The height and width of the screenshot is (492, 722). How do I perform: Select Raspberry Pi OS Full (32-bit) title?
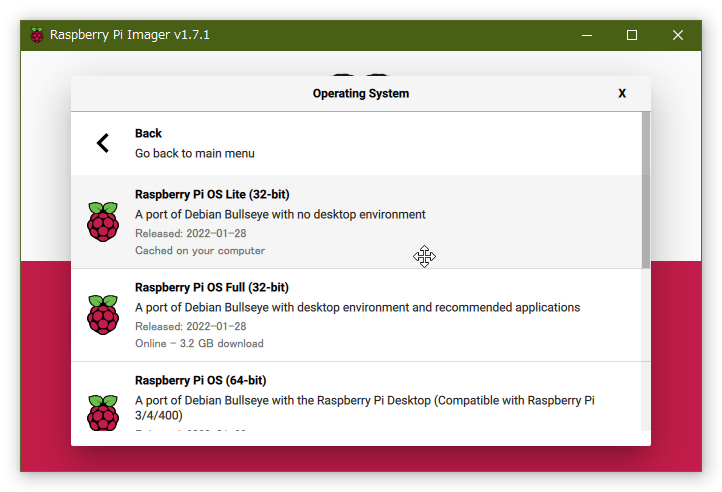click(x=211, y=287)
